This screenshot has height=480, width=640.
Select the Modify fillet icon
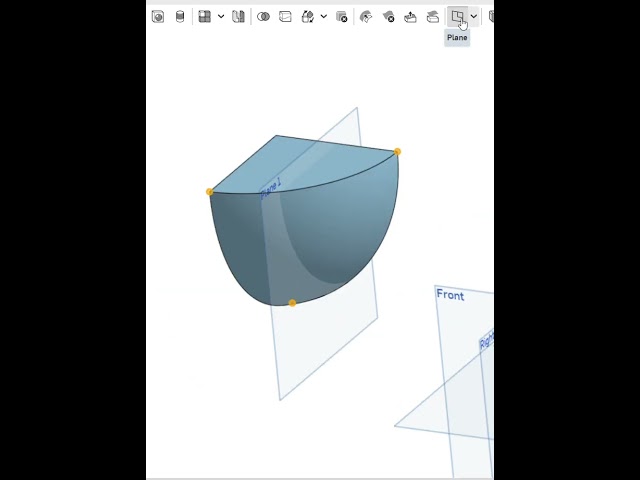pyautogui.click(x=366, y=17)
